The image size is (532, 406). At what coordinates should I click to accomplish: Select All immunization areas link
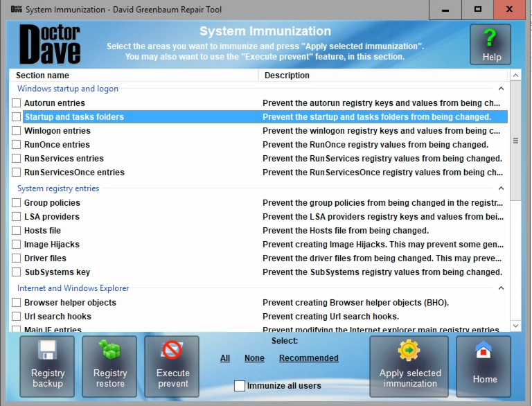225,358
